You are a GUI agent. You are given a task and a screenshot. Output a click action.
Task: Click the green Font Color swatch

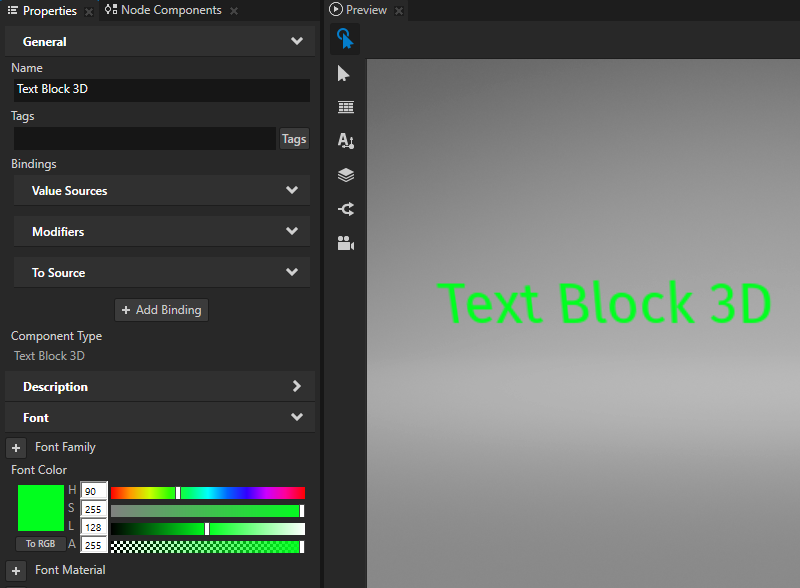click(x=40, y=508)
